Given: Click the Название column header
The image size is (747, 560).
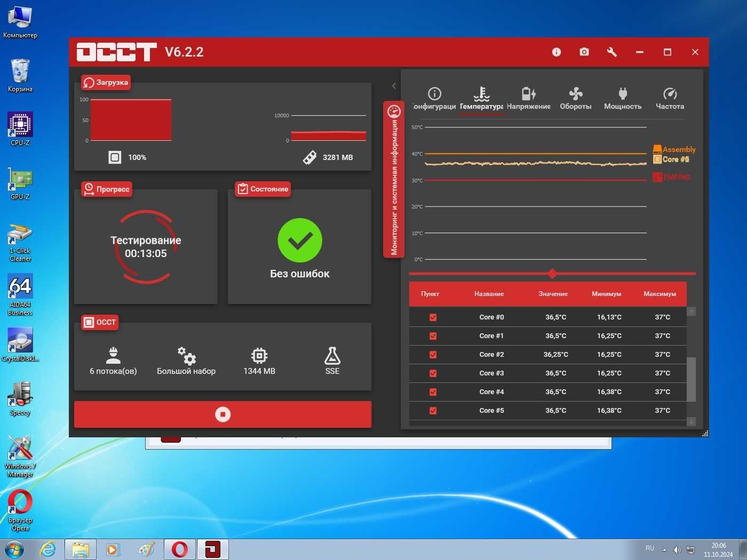Looking at the screenshot, I should click(489, 294).
